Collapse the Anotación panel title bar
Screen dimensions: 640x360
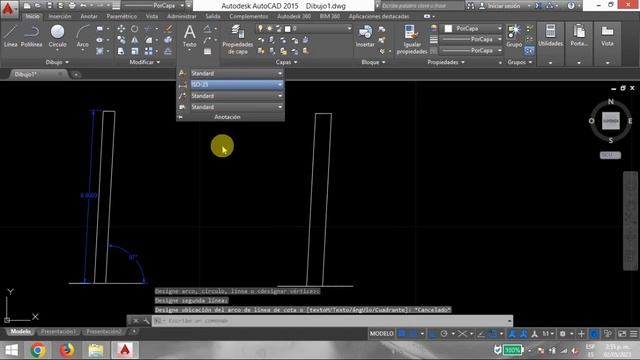tap(230, 117)
